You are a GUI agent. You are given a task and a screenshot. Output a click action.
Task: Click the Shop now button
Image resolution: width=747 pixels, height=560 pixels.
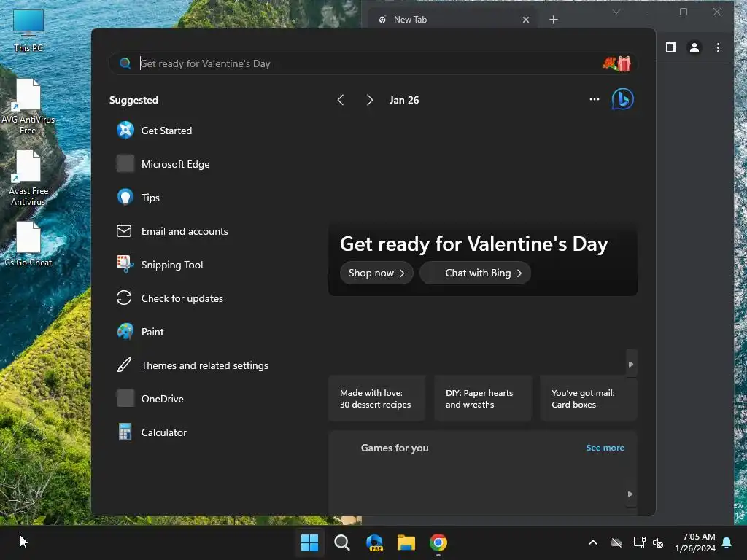pos(376,273)
